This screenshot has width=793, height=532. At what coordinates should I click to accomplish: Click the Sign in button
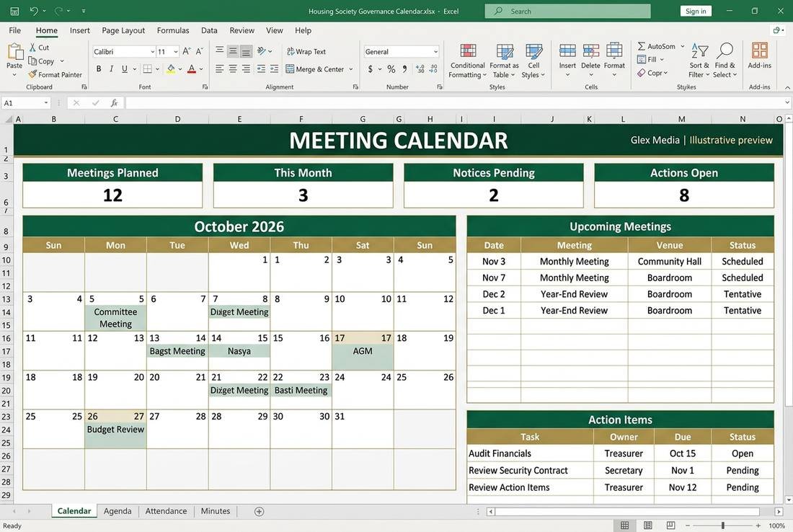(696, 11)
